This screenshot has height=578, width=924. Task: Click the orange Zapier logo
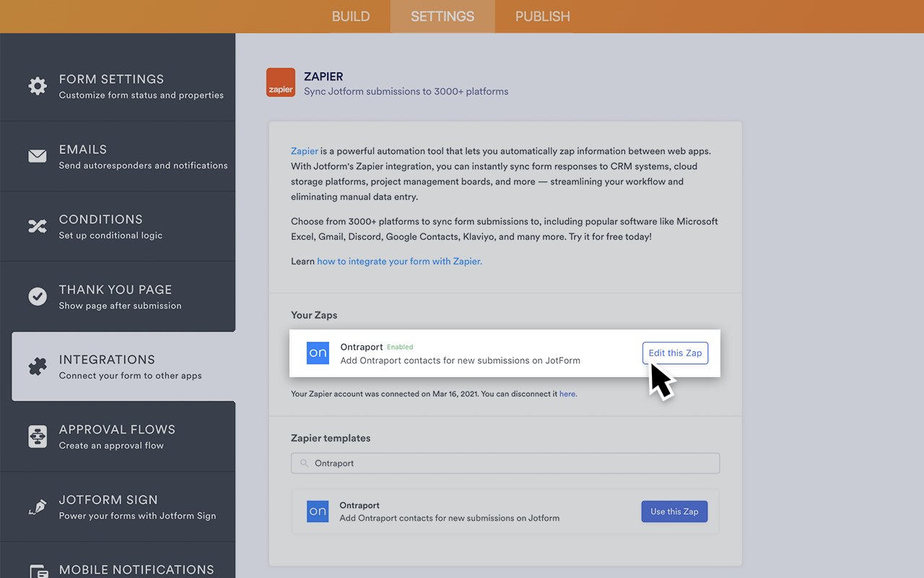280,82
